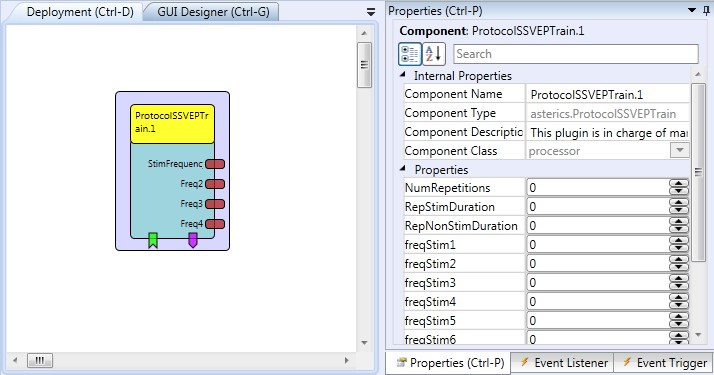Click the freqStim1 spinner arrows
Viewport: 714px width, 375px height.
click(x=678, y=245)
